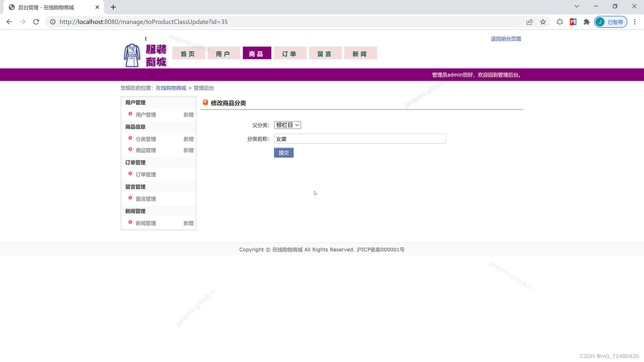Open the 新闻 navigation tab
This screenshot has width=644, height=362.
(x=361, y=53)
